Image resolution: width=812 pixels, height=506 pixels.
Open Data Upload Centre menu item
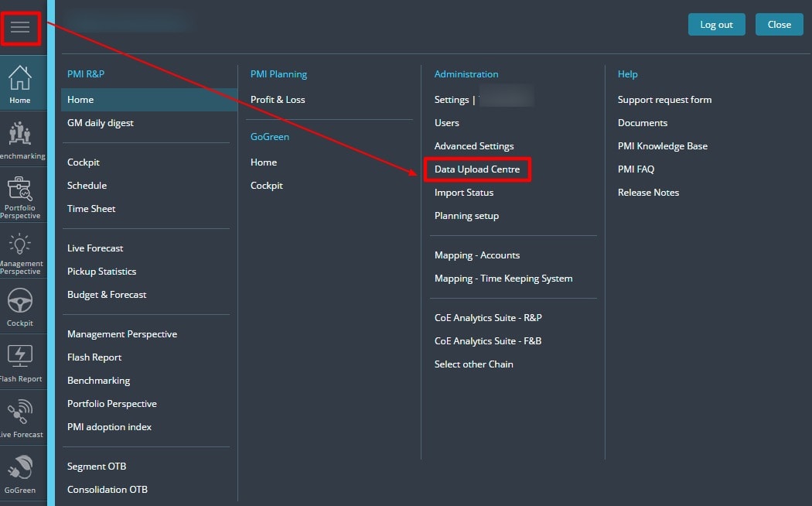coord(476,169)
